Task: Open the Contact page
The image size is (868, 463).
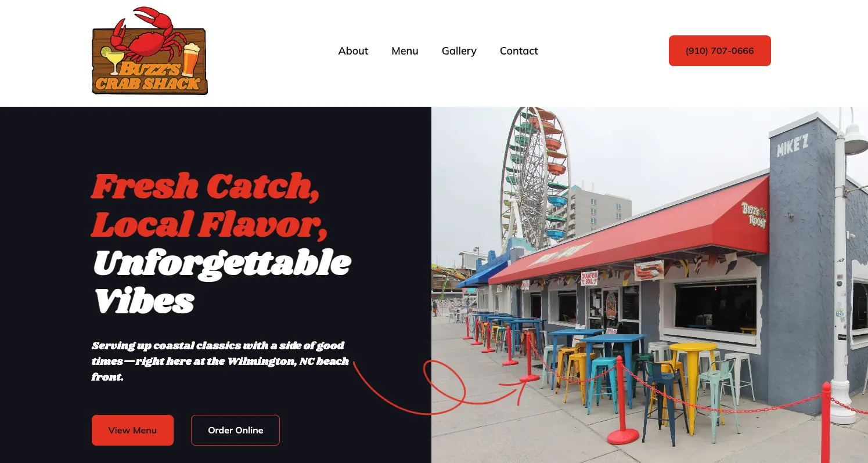Action: coord(518,51)
